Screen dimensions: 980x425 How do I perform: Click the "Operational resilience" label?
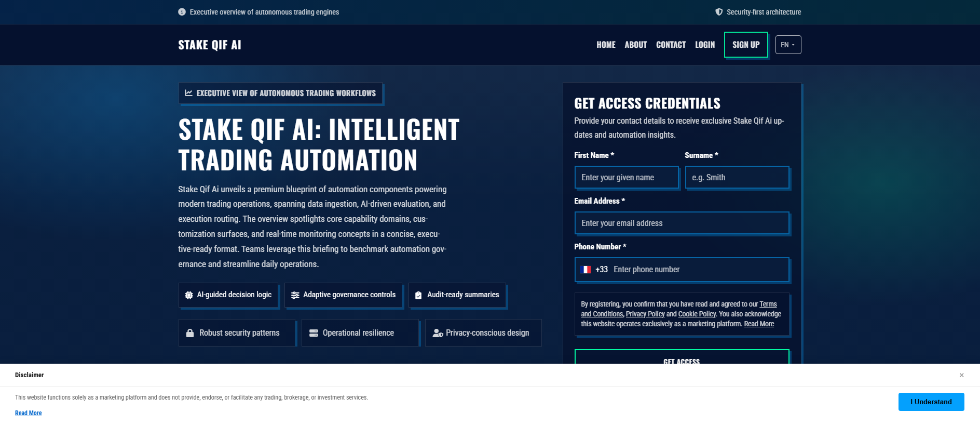tap(358, 333)
